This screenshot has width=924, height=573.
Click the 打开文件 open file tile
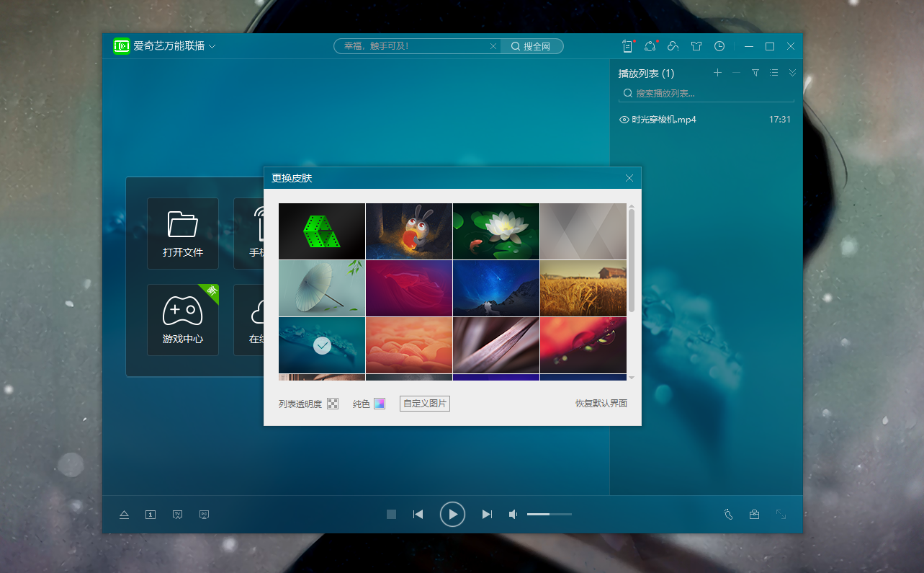[x=183, y=233]
